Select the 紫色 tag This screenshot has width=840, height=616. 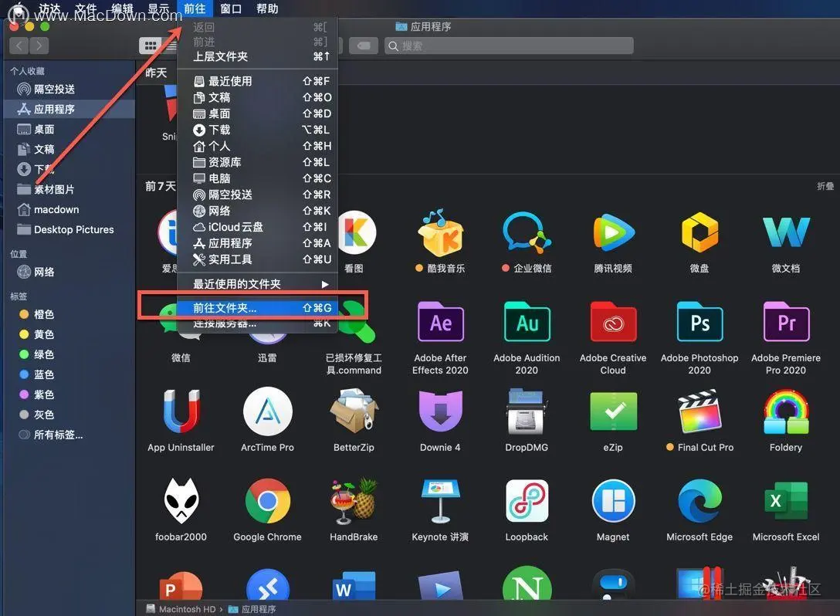(69, 394)
